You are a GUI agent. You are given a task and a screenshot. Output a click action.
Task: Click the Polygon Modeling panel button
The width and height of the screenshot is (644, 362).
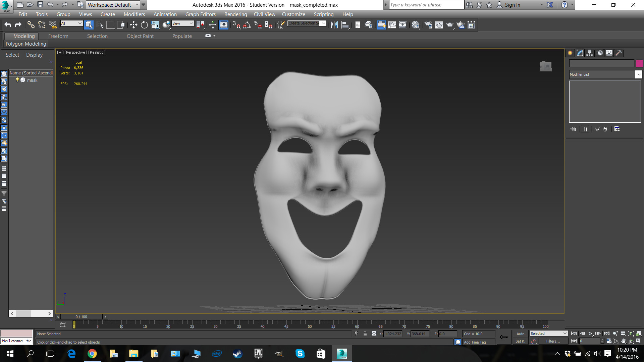[26, 44]
